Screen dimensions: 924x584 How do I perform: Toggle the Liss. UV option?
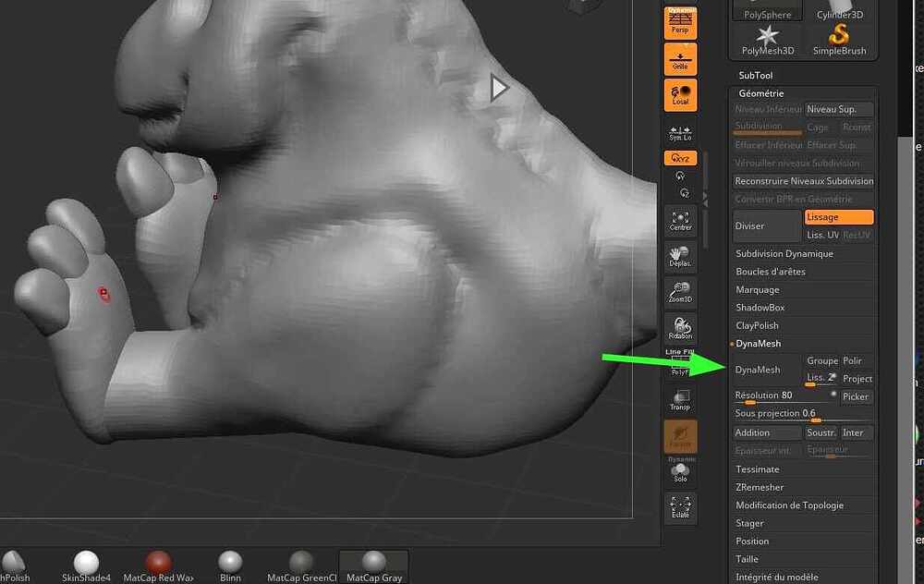(822, 235)
